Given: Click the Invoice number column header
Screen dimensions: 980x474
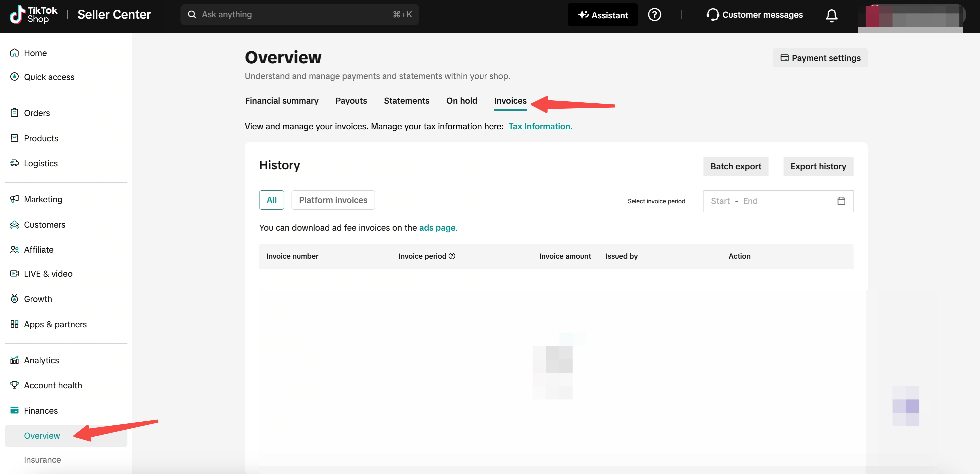Looking at the screenshot, I should (x=292, y=256).
